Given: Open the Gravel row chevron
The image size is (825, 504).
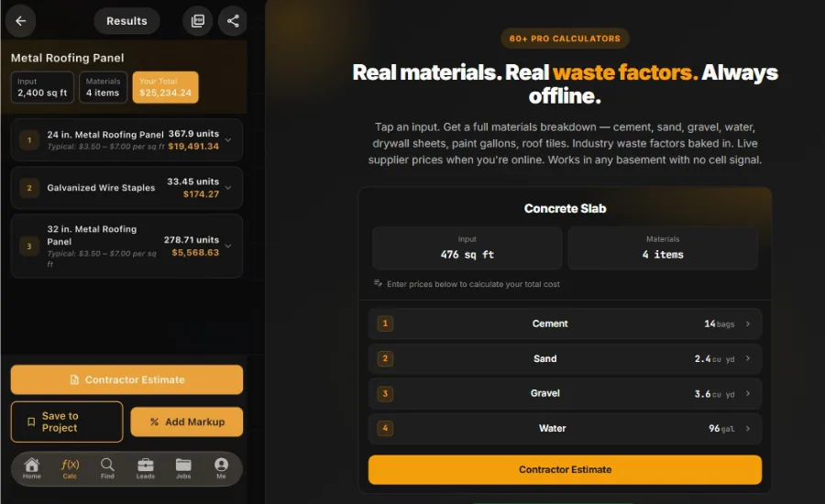Looking at the screenshot, I should (748, 393).
